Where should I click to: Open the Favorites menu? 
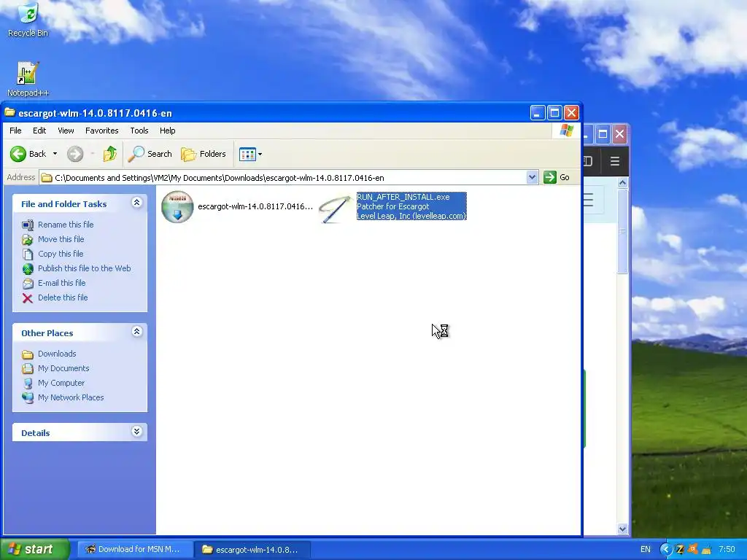point(102,131)
